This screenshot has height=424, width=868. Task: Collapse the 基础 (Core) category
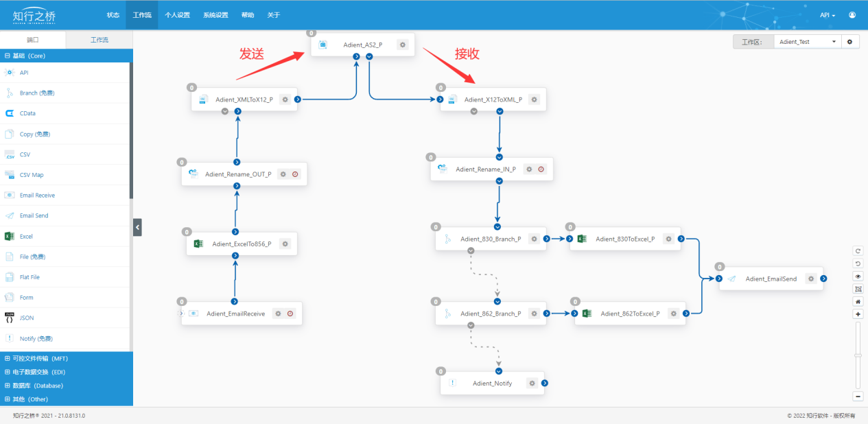coord(8,56)
